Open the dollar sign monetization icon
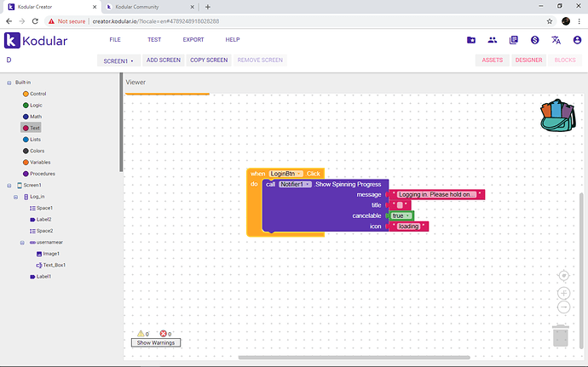The height and width of the screenshot is (367, 588). coord(535,40)
